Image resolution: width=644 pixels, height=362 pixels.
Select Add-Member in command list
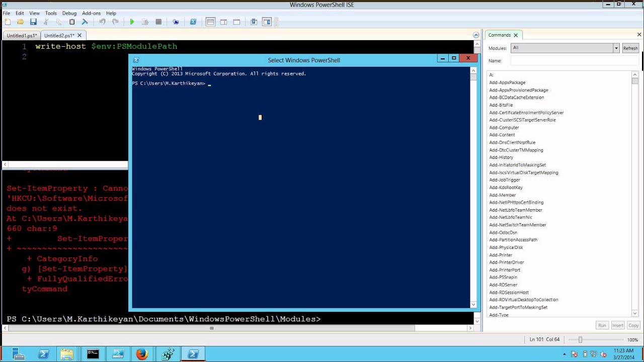pyautogui.click(x=503, y=195)
